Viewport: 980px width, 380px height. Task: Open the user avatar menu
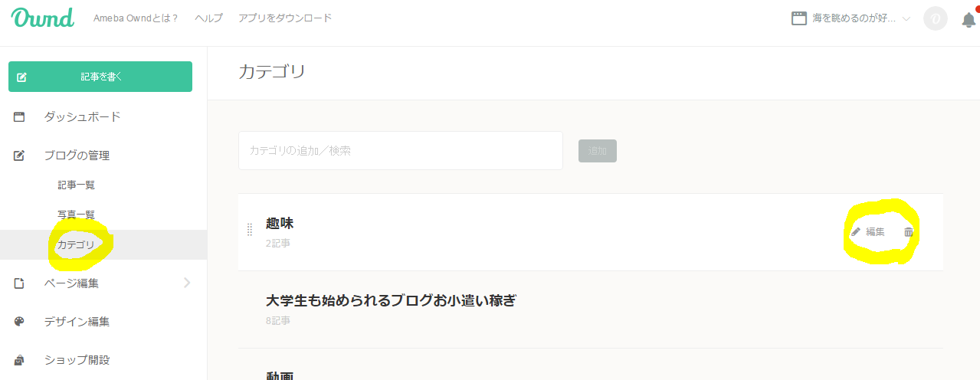tap(936, 18)
